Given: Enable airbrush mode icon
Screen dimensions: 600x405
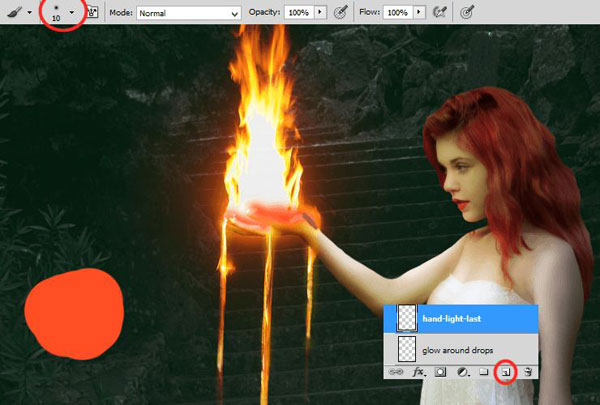Looking at the screenshot, I should (x=440, y=13).
